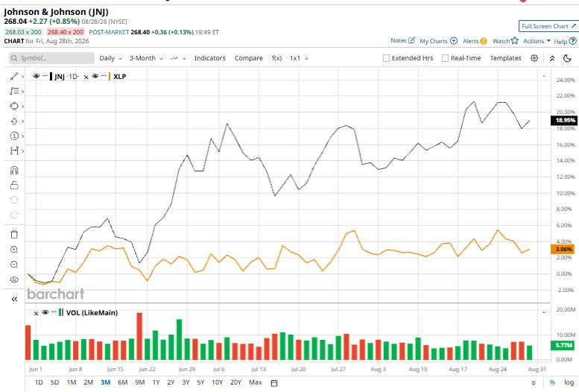
Task: Toggle visibility of the XLP comparison
Action: click(x=95, y=76)
